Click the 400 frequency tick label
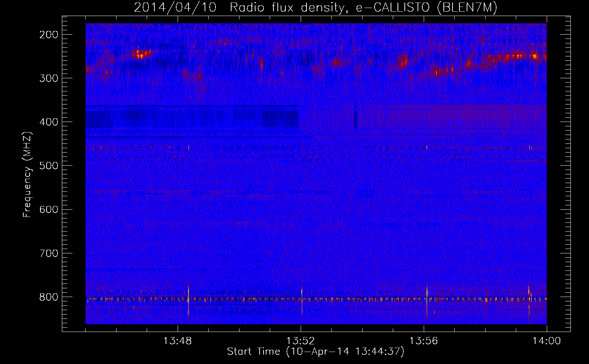 click(49, 122)
